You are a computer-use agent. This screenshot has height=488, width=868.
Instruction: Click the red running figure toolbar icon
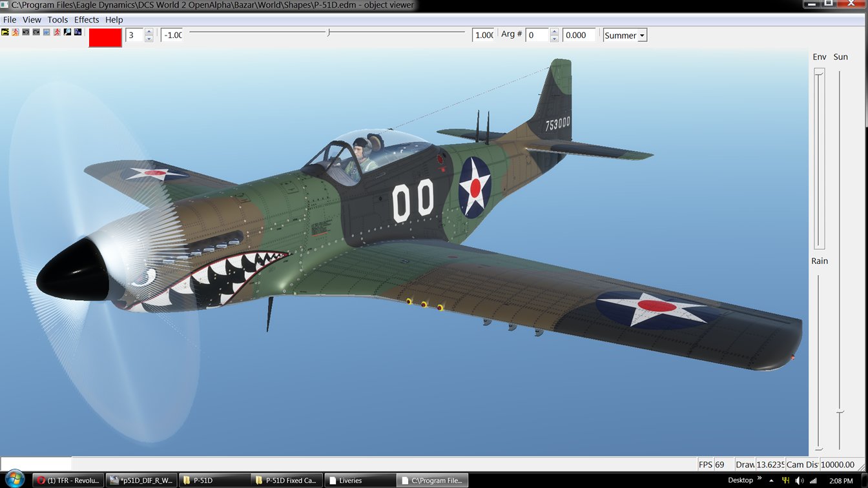57,32
